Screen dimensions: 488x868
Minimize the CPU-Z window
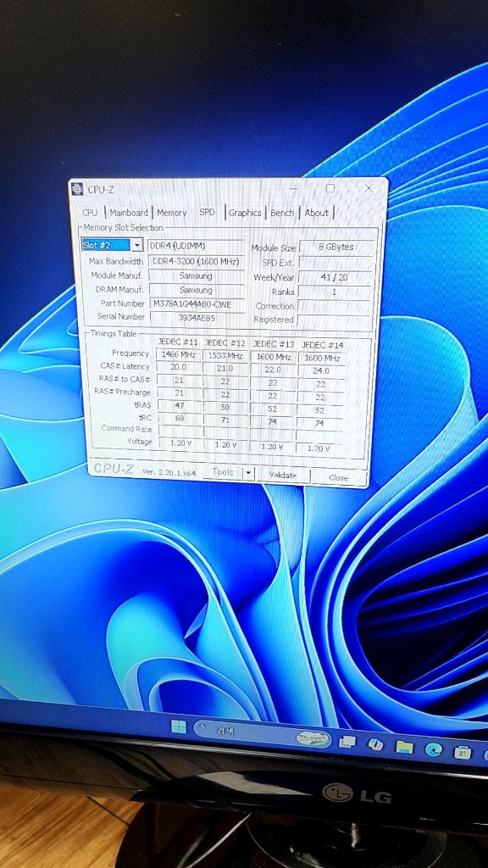pyautogui.click(x=293, y=188)
